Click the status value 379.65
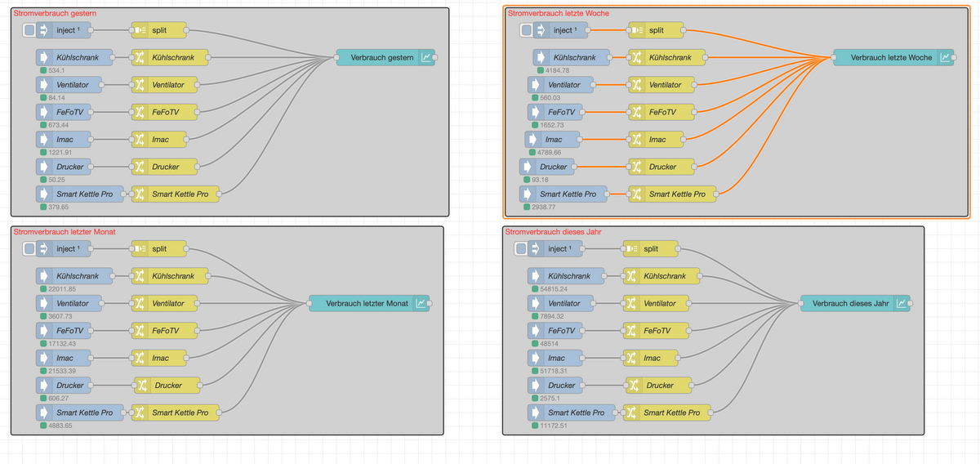The image size is (980, 464). click(x=59, y=207)
